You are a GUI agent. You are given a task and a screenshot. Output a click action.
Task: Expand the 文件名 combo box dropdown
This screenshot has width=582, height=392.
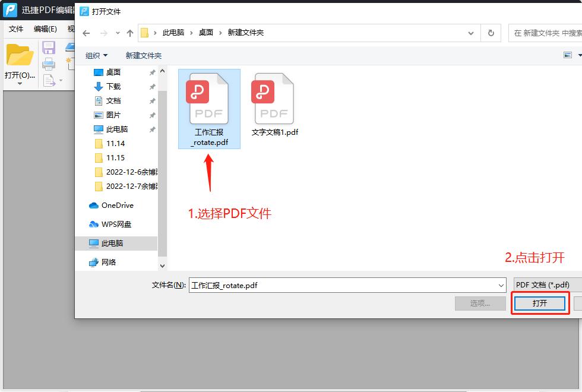click(x=501, y=285)
